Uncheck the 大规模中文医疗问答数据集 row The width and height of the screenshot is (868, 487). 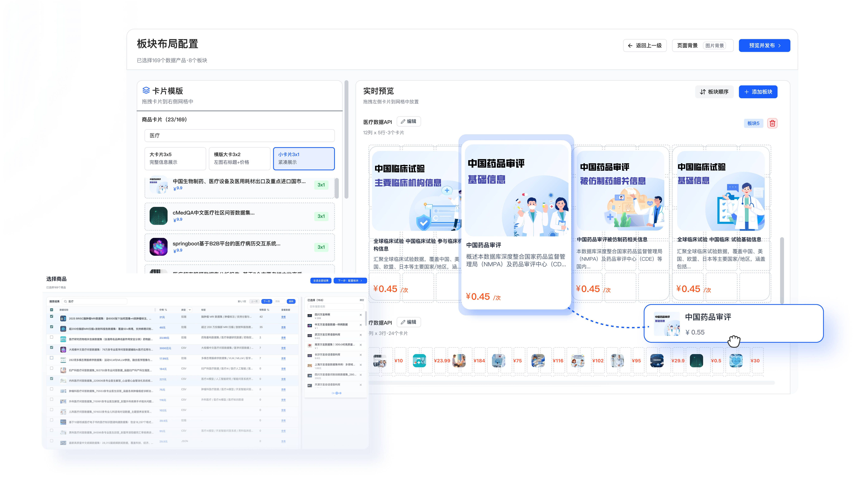coord(52,347)
